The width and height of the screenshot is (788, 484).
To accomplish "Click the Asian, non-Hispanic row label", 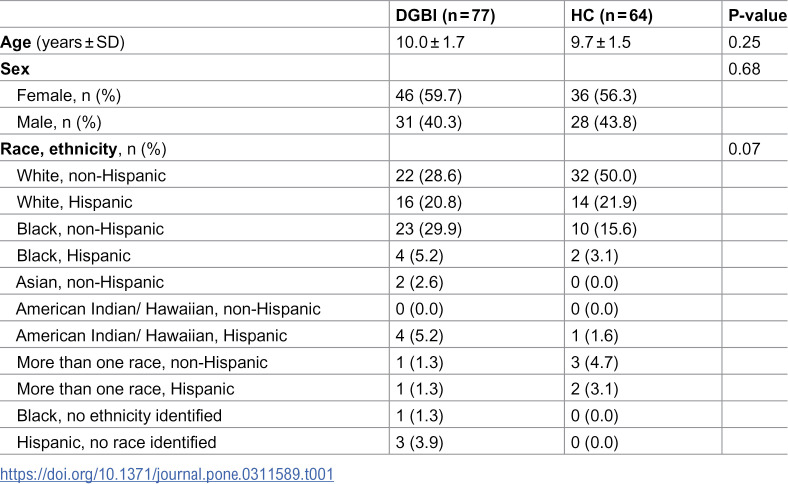I will tap(90, 282).
